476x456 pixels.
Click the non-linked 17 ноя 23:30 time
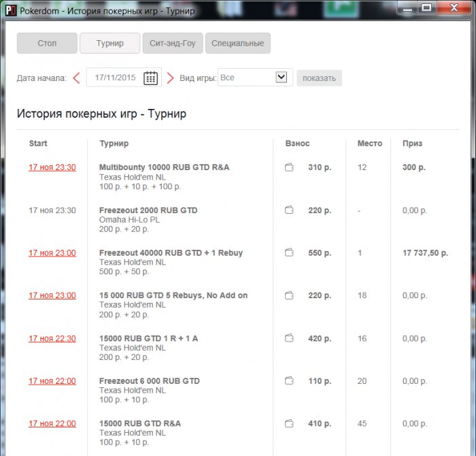pos(52,210)
